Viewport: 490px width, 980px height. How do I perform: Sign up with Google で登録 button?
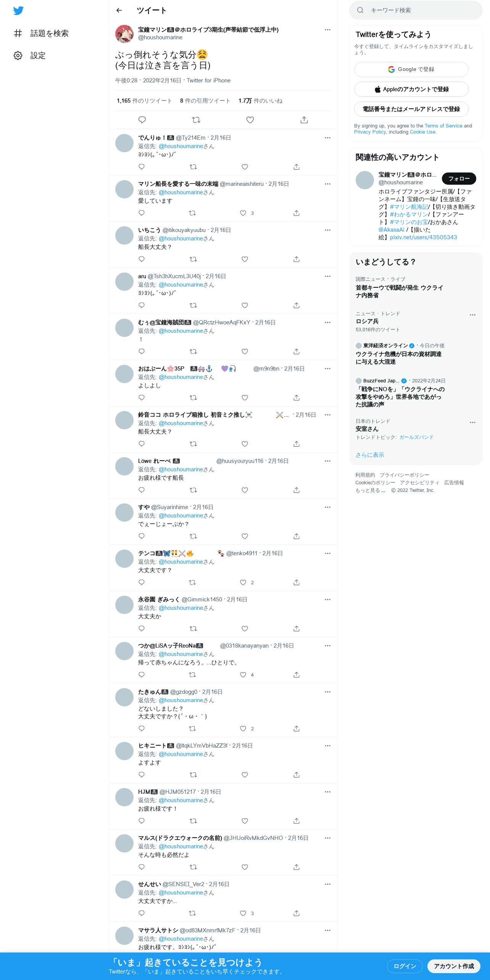[411, 69]
